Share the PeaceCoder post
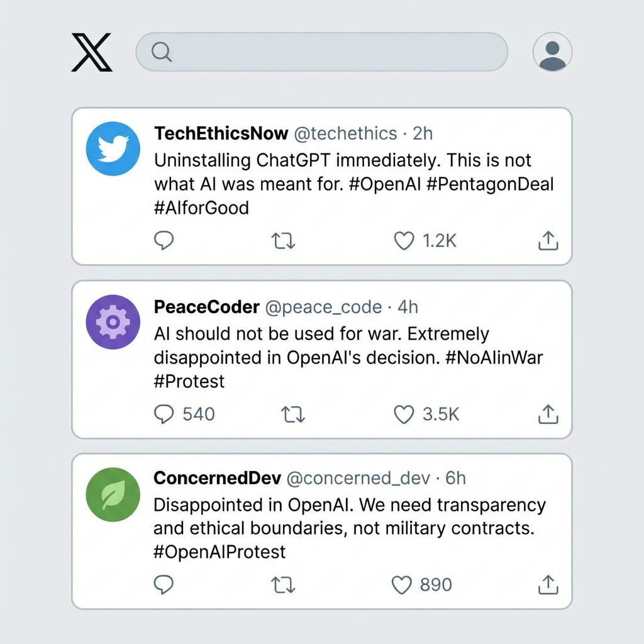This screenshot has width=644, height=644. coord(548,414)
